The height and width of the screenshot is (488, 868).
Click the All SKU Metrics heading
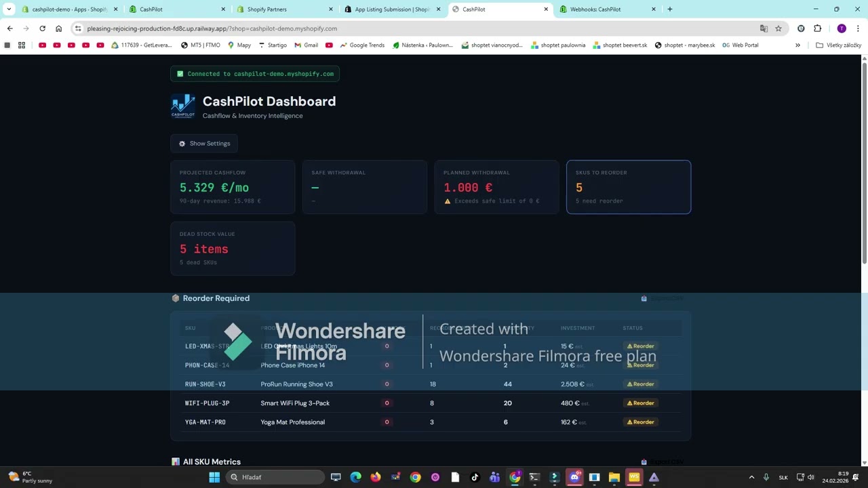pos(212,462)
